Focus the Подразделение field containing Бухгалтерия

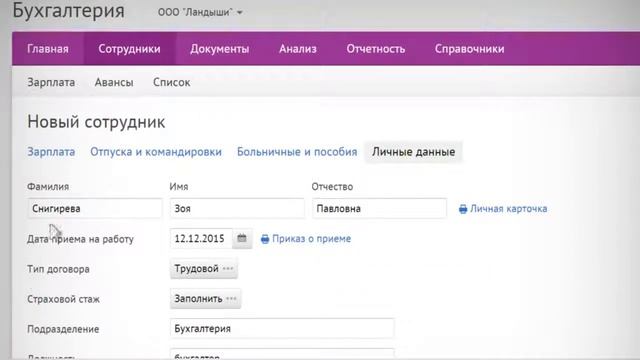point(282,329)
